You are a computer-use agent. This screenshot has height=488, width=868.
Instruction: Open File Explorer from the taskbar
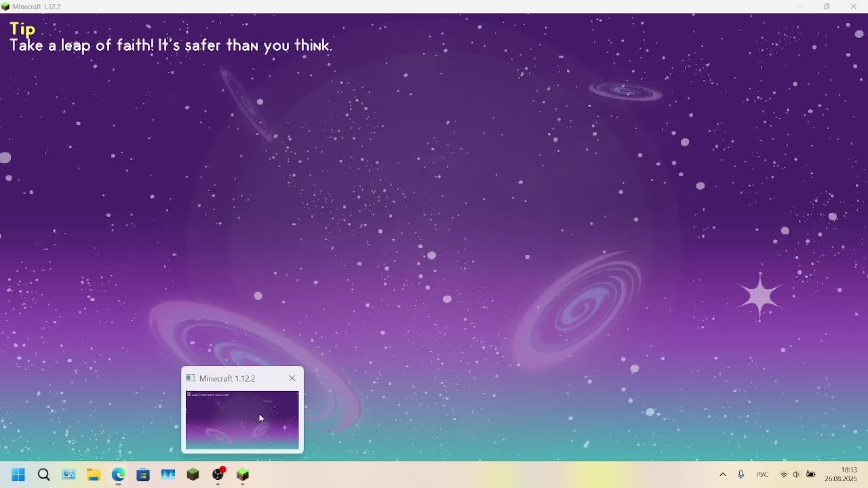click(x=94, y=474)
